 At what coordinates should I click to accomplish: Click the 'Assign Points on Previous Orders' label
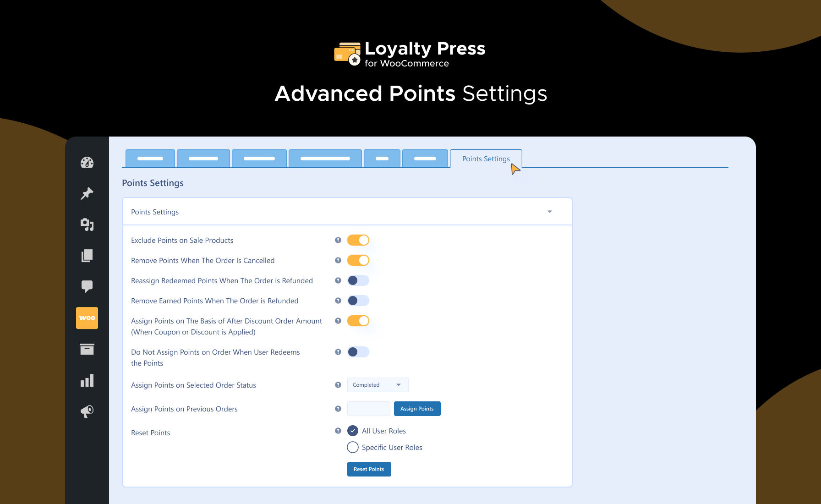pyautogui.click(x=185, y=409)
